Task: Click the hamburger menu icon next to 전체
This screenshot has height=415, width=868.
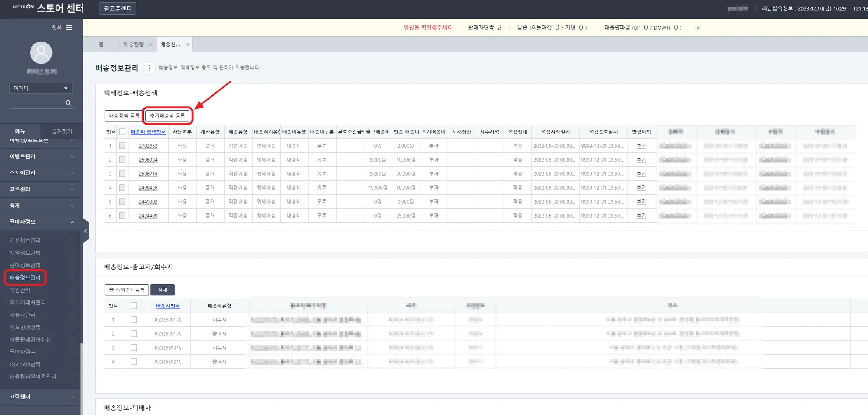Action: point(69,28)
